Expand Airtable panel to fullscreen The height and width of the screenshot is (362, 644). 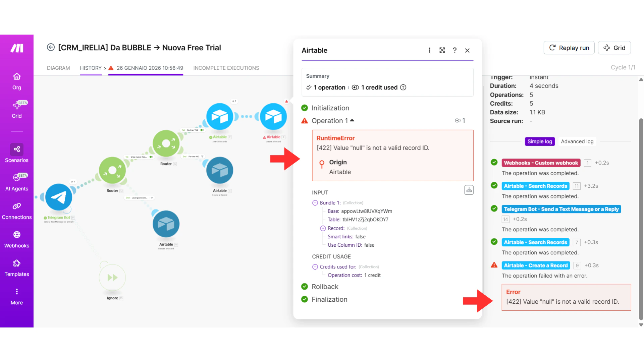click(x=442, y=50)
